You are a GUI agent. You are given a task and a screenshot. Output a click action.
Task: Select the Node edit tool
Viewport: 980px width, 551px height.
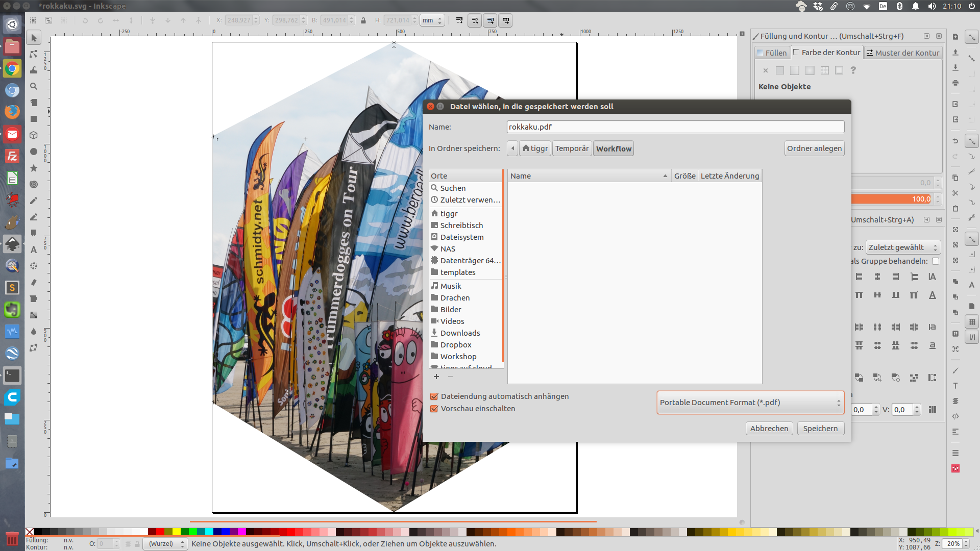[x=34, y=54]
